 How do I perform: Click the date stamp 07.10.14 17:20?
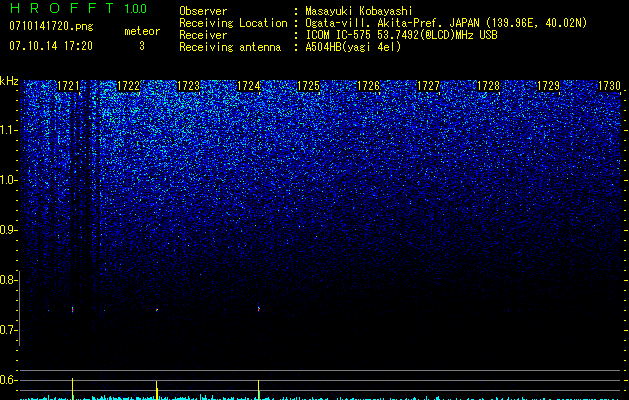click(x=51, y=46)
